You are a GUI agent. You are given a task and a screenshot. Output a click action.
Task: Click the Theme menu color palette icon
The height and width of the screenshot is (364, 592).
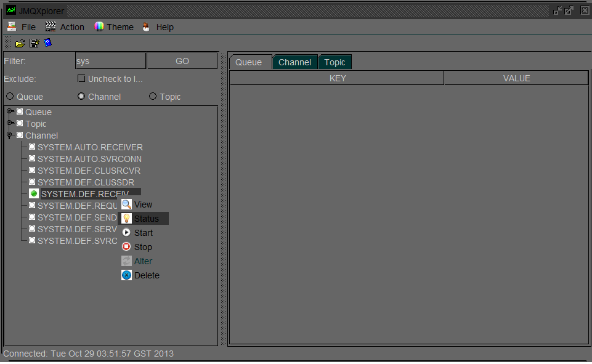99,26
